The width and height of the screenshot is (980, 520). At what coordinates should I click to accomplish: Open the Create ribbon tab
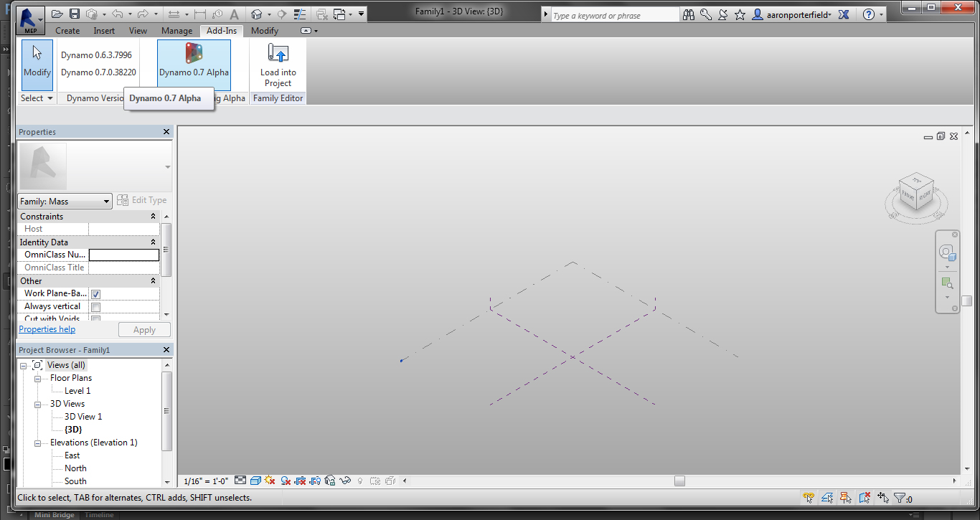click(x=67, y=31)
